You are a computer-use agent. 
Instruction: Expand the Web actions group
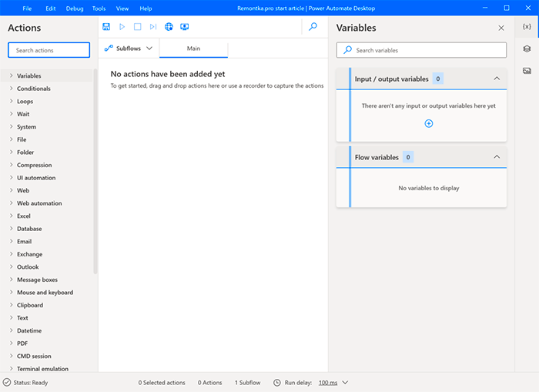coord(12,190)
